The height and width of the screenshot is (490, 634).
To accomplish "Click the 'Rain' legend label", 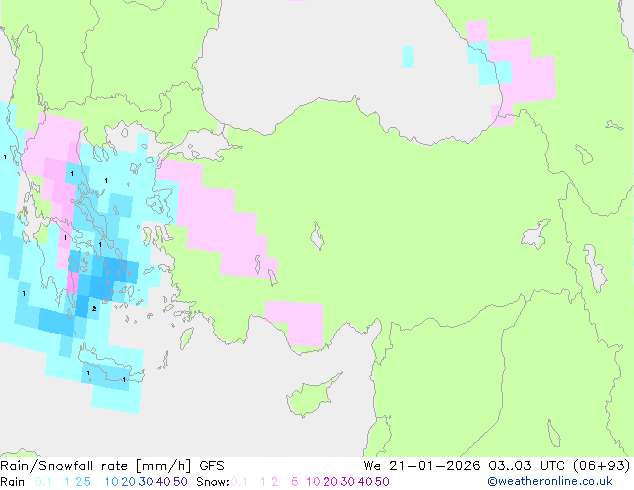I will point(13,482).
